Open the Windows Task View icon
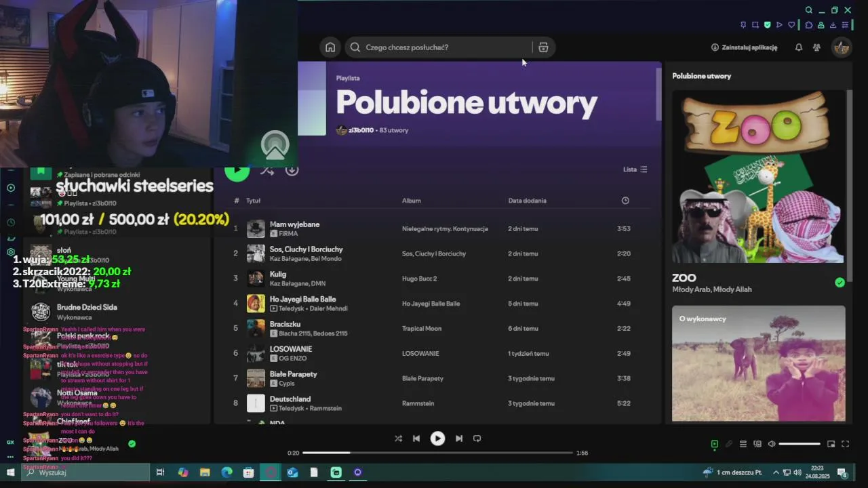The height and width of the screenshot is (488, 868). click(x=160, y=472)
